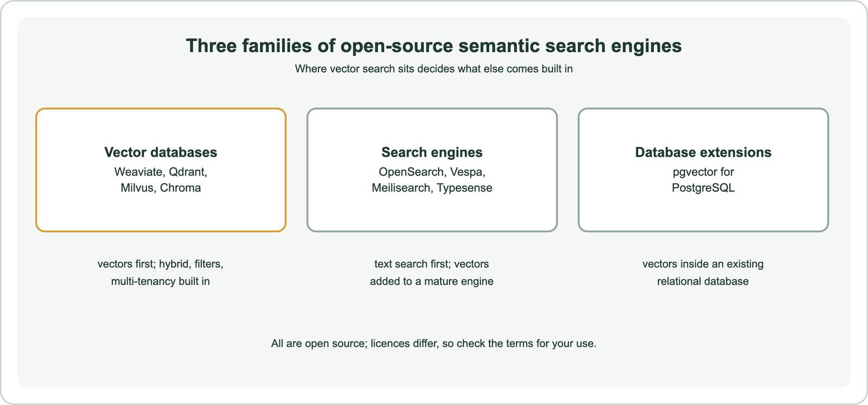Screen dimensions: 868x405
Task: Select the 'Database extensions' card heading
Action: click(703, 152)
